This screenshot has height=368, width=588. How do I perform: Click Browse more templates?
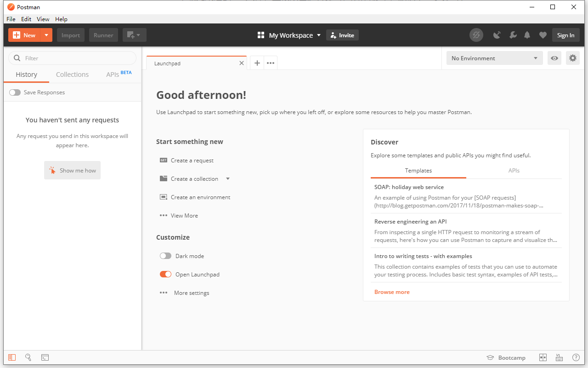[x=392, y=292]
